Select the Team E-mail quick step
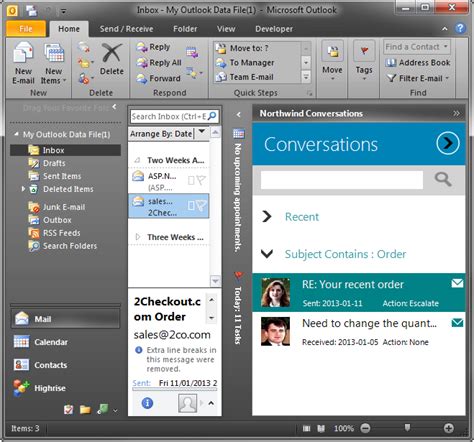The height and width of the screenshot is (442, 474). 245,77
